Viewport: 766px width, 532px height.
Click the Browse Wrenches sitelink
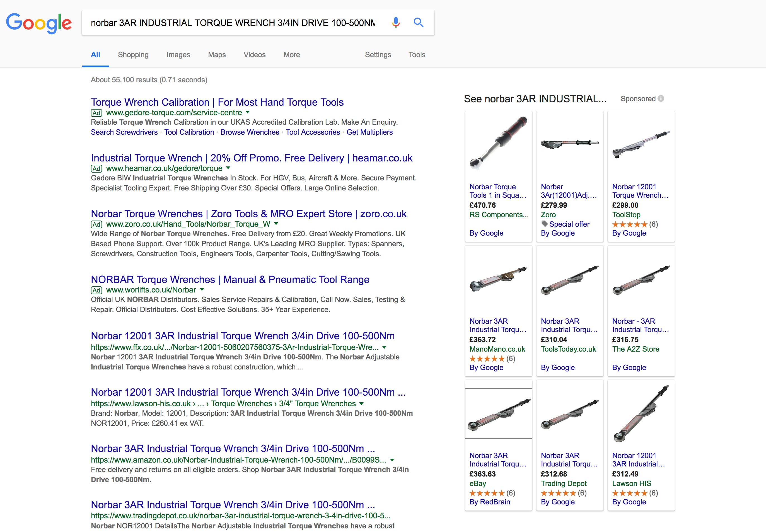click(x=250, y=132)
